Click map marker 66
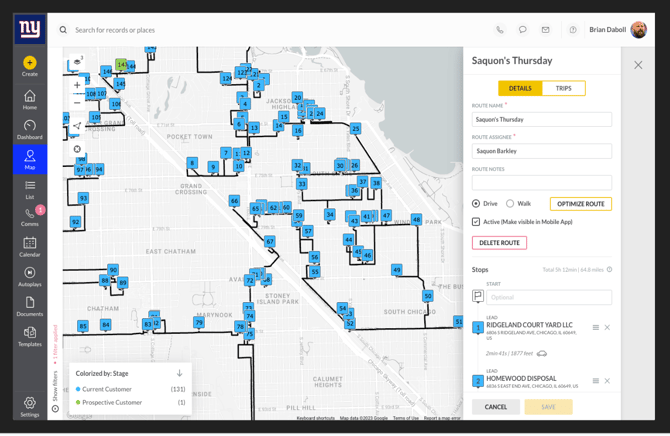Viewport: 670px width, 436px height. point(234,201)
